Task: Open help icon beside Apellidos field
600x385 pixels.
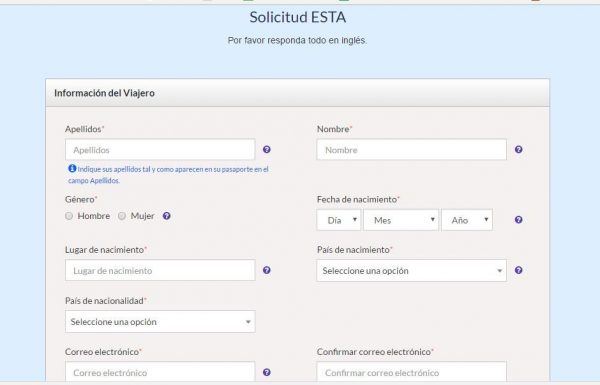Action: pyautogui.click(x=267, y=150)
